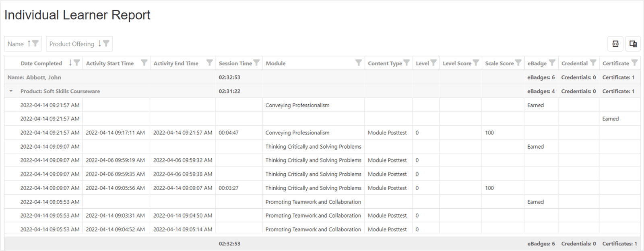Click the 00:04:47 session time cell

[229, 133]
